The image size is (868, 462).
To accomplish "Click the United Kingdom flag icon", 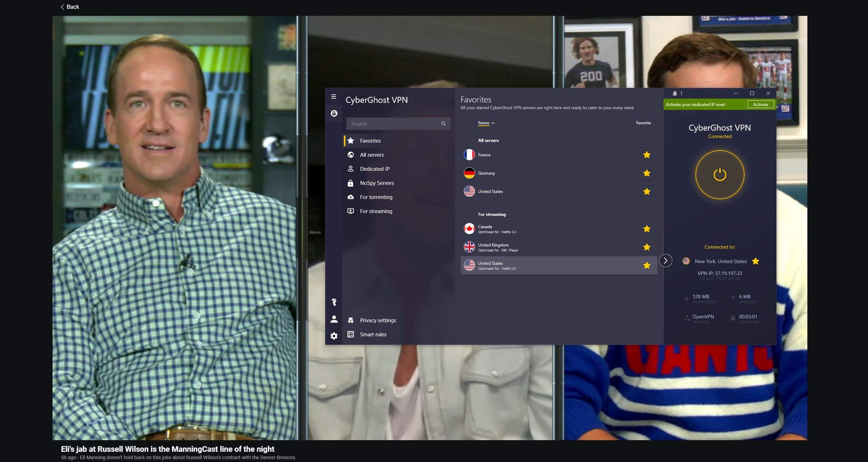I will pyautogui.click(x=469, y=247).
